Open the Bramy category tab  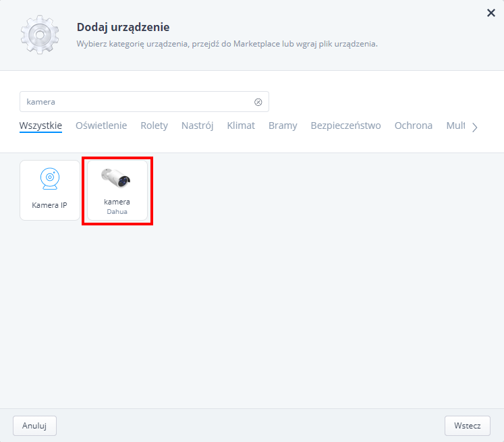pos(283,126)
